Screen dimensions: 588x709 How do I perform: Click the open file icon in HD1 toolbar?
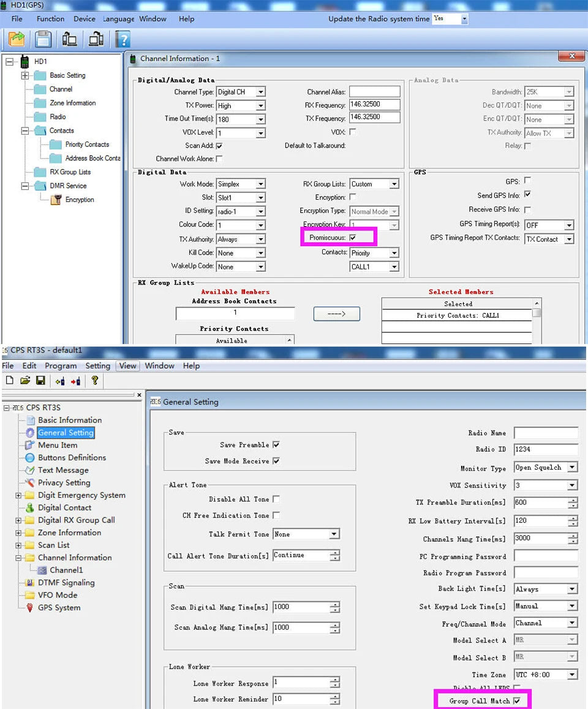tap(16, 39)
